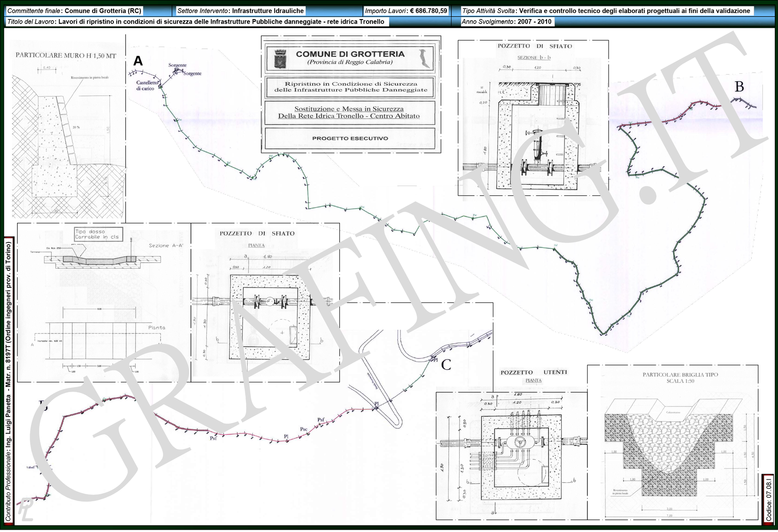
Task: Click the air valve in Sezione b-b drawing
Action: point(538,148)
